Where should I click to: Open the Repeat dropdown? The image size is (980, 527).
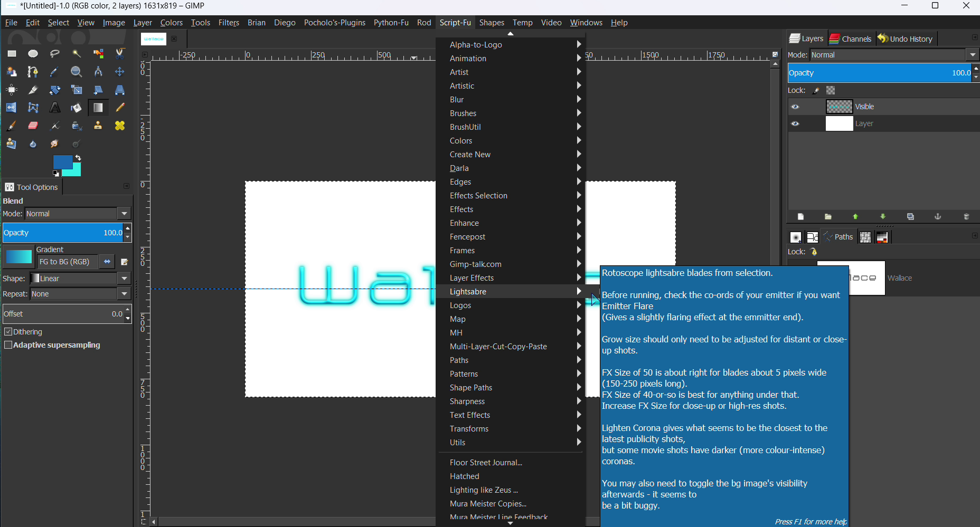coord(80,294)
